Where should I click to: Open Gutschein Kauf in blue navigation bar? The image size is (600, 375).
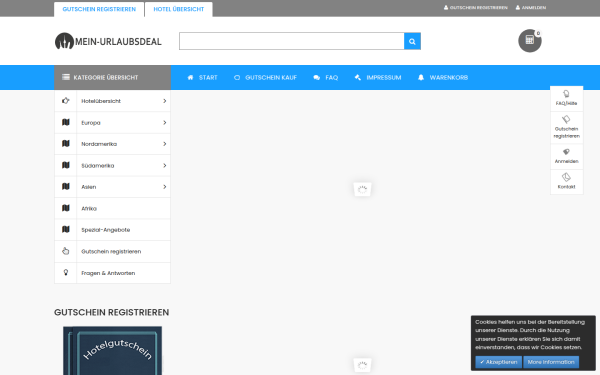coord(265,78)
